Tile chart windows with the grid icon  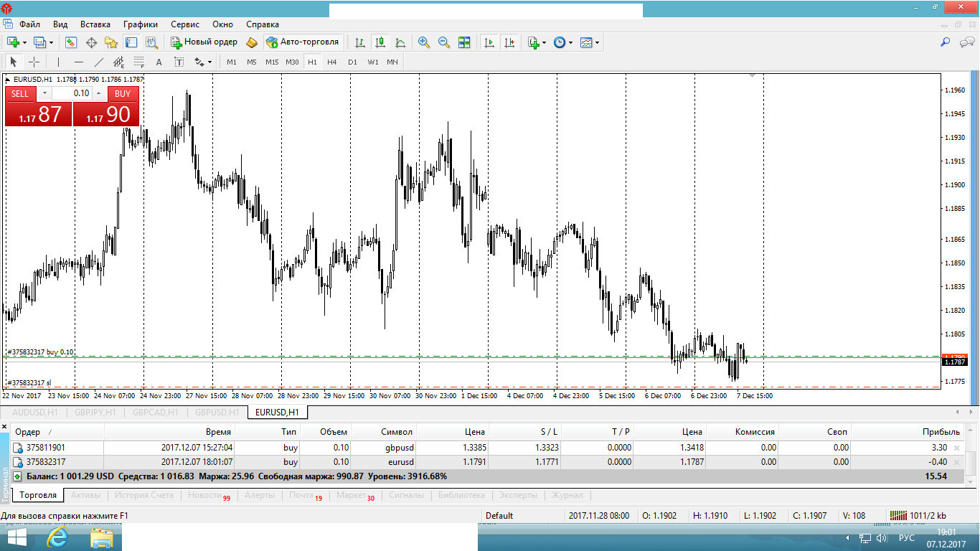[464, 42]
